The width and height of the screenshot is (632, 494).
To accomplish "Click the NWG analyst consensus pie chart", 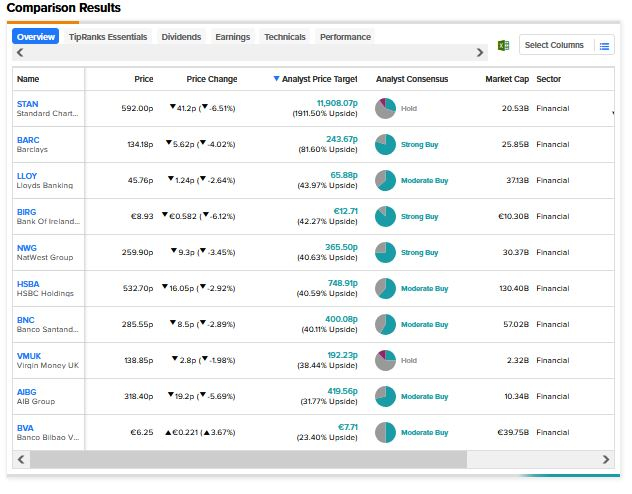I will point(385,252).
